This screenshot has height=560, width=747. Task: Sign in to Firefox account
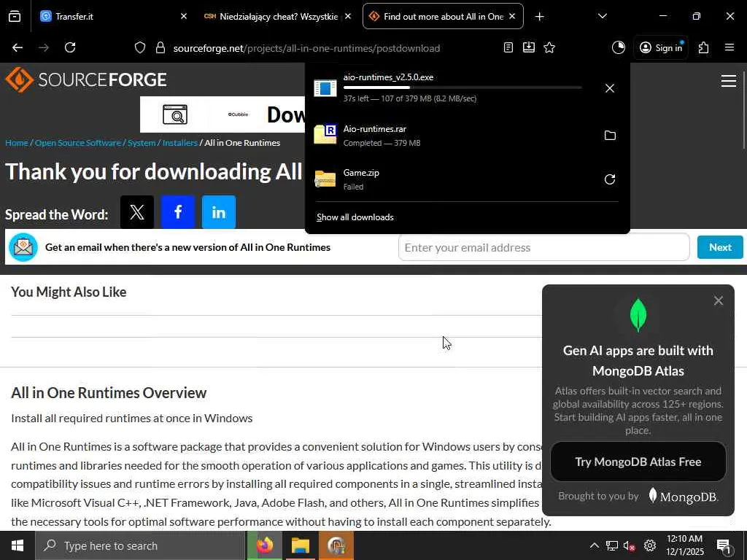(661, 47)
